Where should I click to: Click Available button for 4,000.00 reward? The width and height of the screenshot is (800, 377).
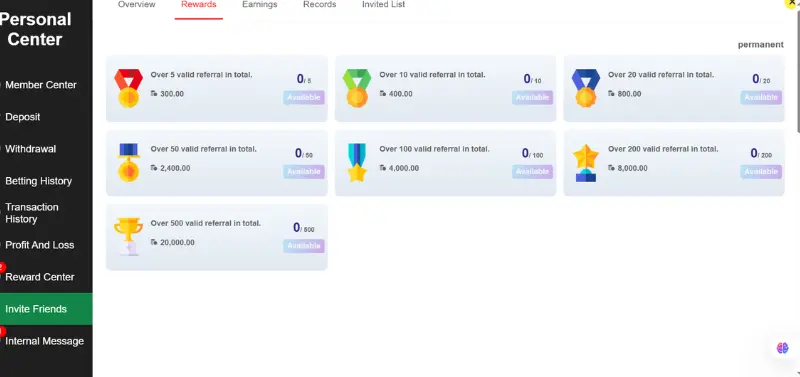click(x=532, y=172)
